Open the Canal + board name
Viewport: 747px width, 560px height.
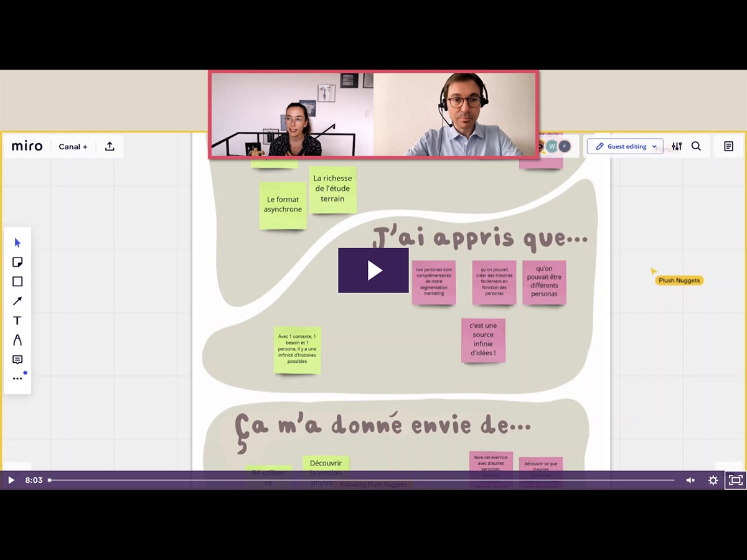[73, 147]
